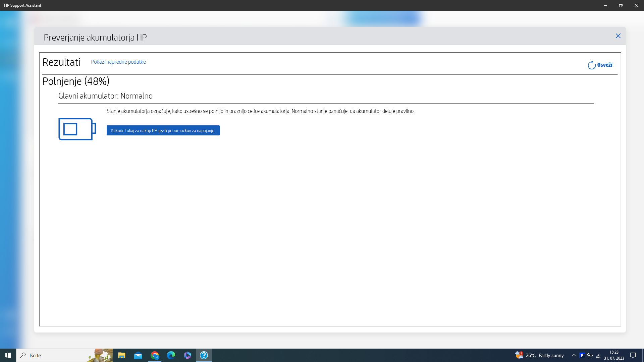The height and width of the screenshot is (362, 644).
Task: Click the Osveži refresh icon
Action: pos(592,65)
